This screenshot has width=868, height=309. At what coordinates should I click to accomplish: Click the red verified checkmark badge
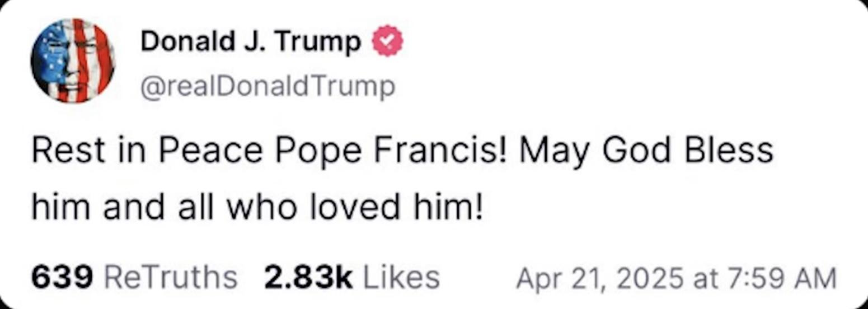click(388, 41)
